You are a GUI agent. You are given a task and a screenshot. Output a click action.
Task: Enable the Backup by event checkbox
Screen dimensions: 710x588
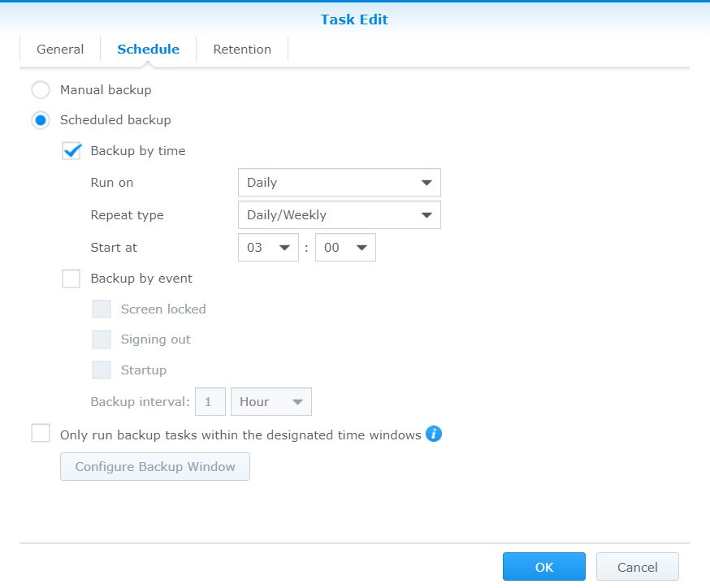click(71, 278)
